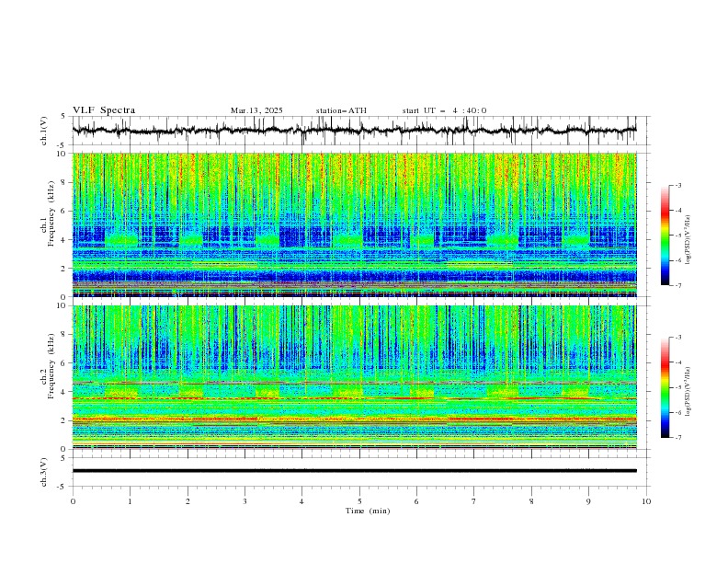Click the "6" kHz tick on ch.1 spectrogram
The image size is (728, 563).
64,211
